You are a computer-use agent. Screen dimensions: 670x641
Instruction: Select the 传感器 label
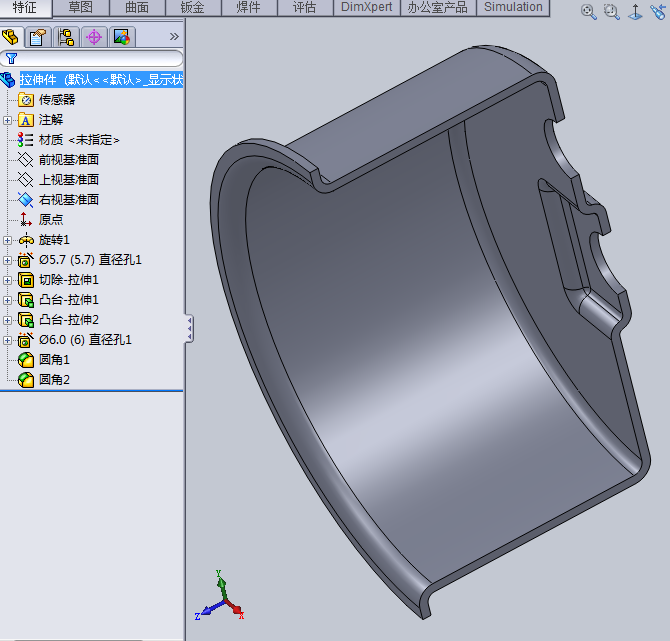[57, 100]
